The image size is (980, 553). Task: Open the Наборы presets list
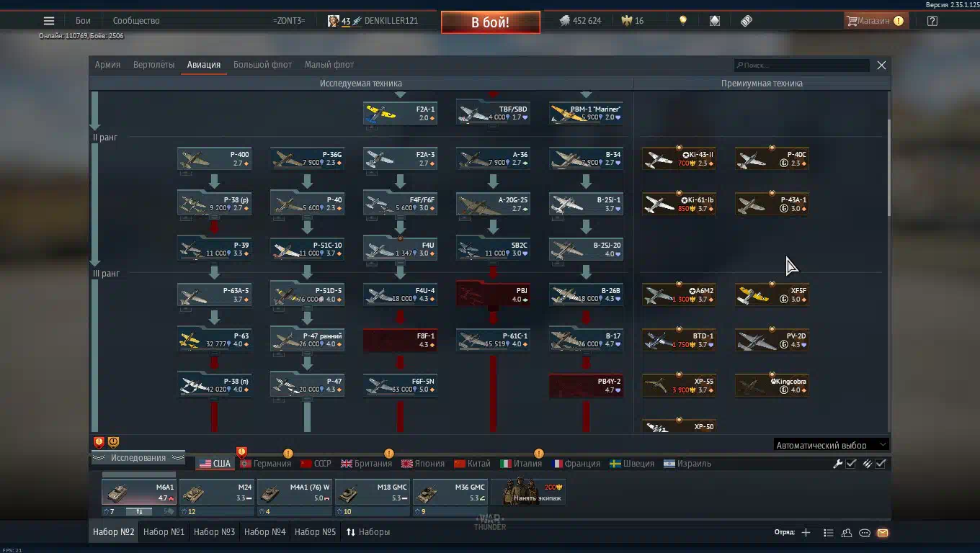coord(368,532)
